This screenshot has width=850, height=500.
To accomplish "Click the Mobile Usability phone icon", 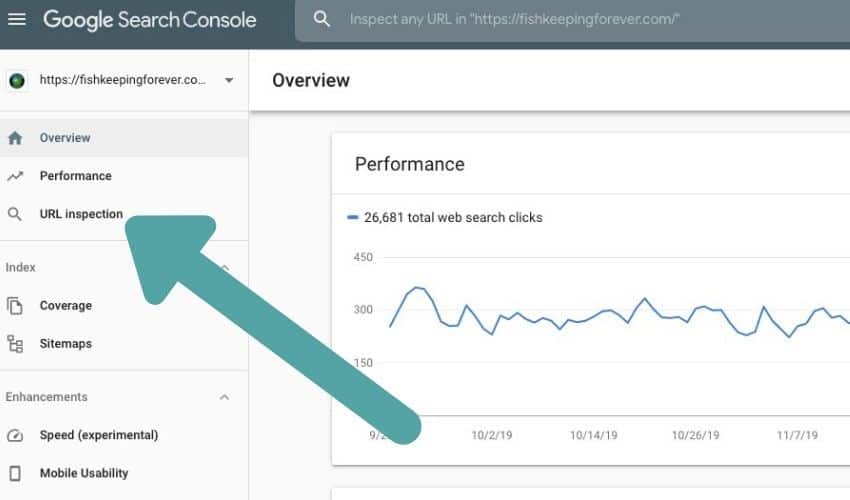I will click(15, 473).
